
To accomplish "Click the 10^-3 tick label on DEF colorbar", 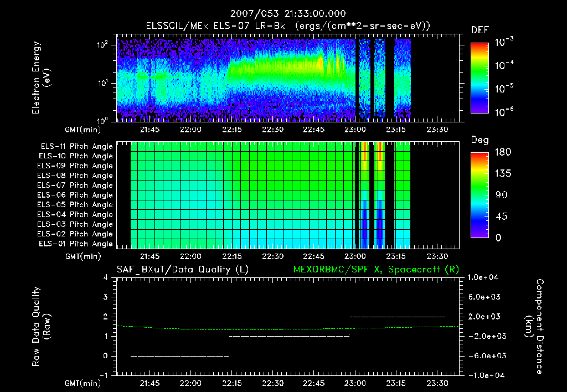I will (504, 42).
